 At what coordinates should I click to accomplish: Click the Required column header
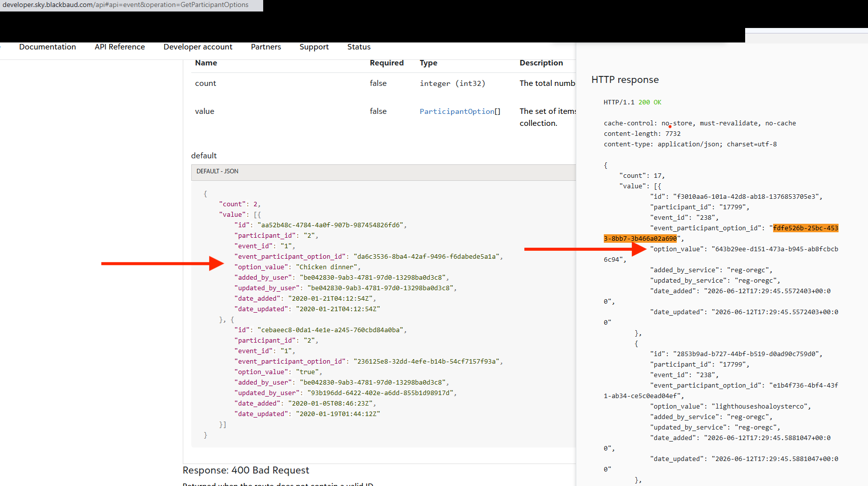(387, 63)
